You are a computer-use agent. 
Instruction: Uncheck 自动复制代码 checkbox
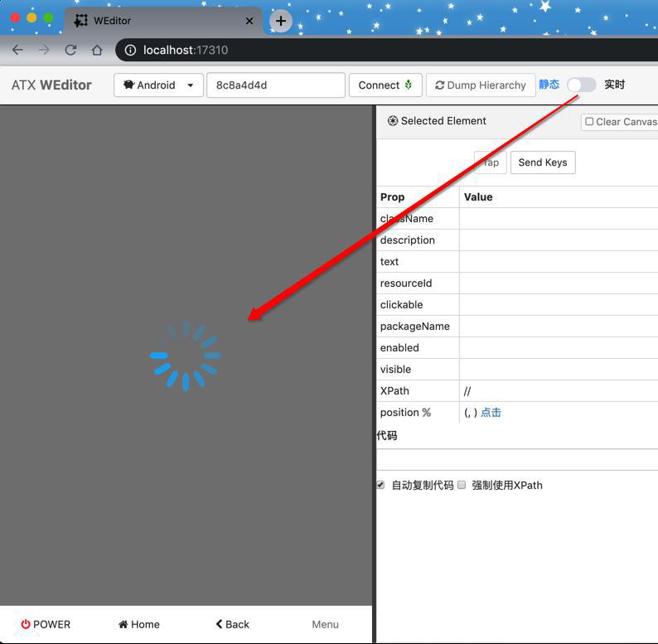380,485
